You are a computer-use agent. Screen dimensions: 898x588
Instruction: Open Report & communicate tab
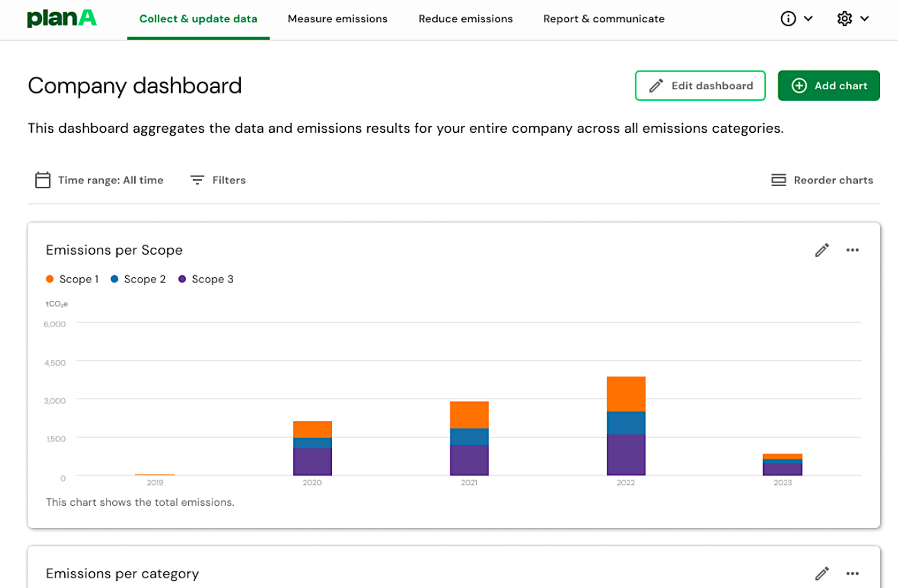point(604,19)
